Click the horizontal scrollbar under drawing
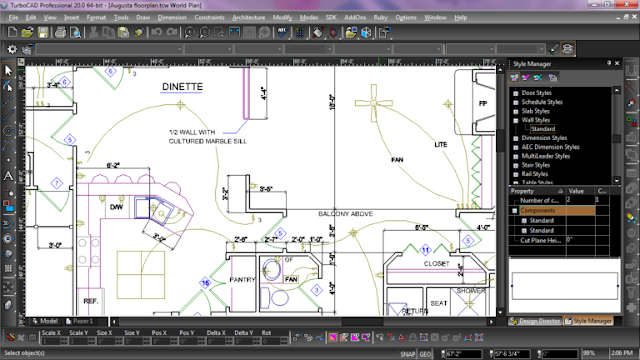This screenshot has width=640, height=360. pyautogui.click(x=302, y=322)
